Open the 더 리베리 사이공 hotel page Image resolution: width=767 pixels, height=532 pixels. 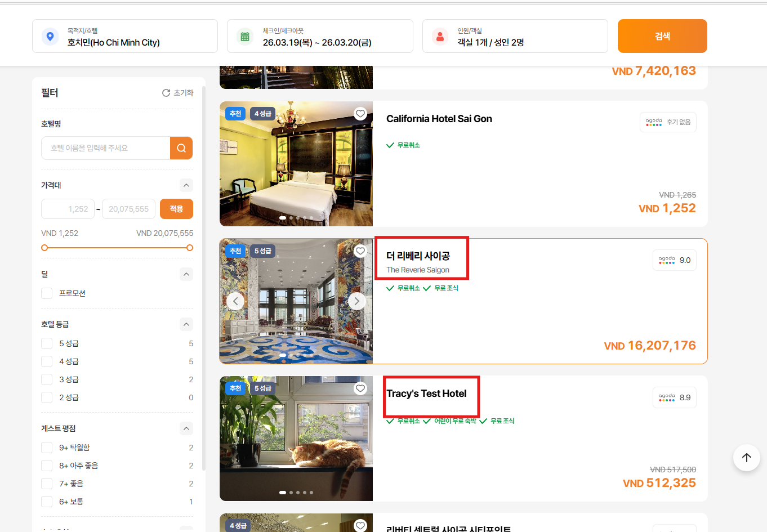[x=418, y=256]
